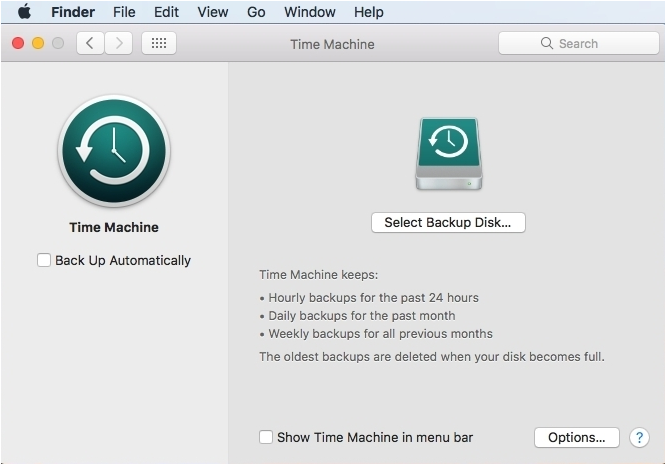Toggle Show Time Machine in menu bar

pos(266,437)
